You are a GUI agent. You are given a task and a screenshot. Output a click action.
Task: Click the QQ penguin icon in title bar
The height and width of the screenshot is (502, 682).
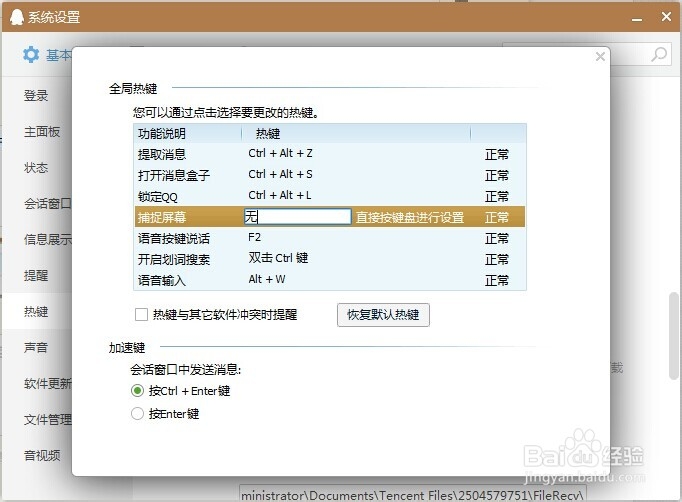16,17
